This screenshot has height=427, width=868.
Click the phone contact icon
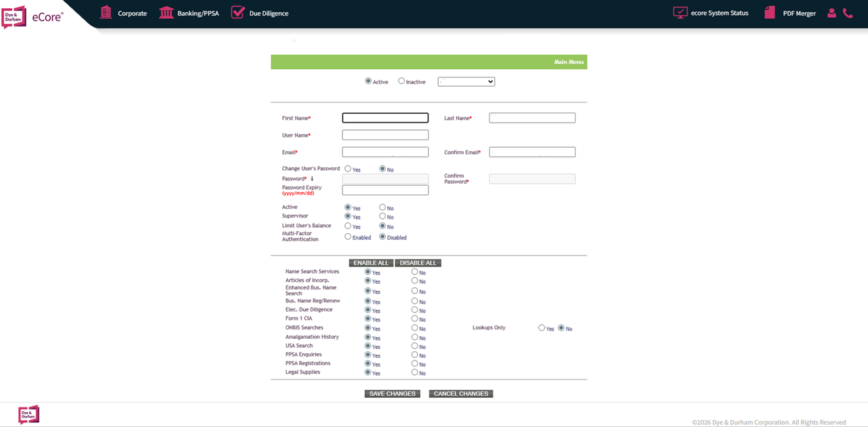[848, 13]
